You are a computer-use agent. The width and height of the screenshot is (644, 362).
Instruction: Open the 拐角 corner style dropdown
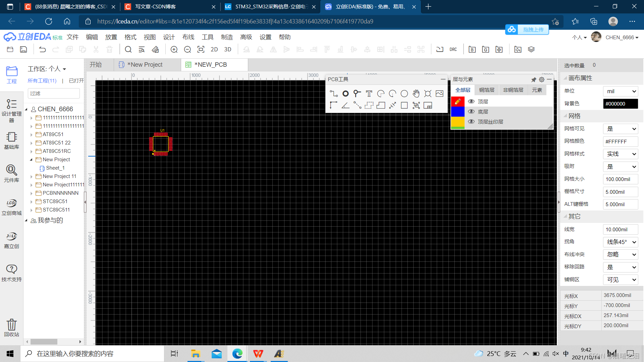pyautogui.click(x=621, y=242)
